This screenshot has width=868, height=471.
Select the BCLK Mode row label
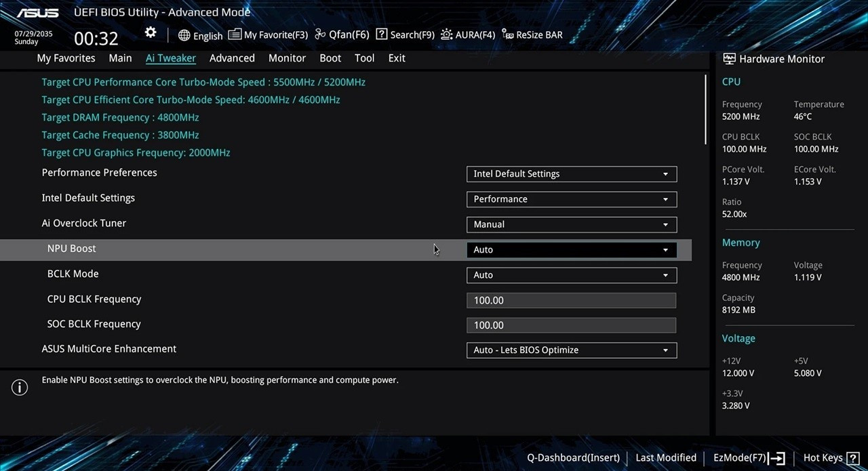tap(73, 274)
